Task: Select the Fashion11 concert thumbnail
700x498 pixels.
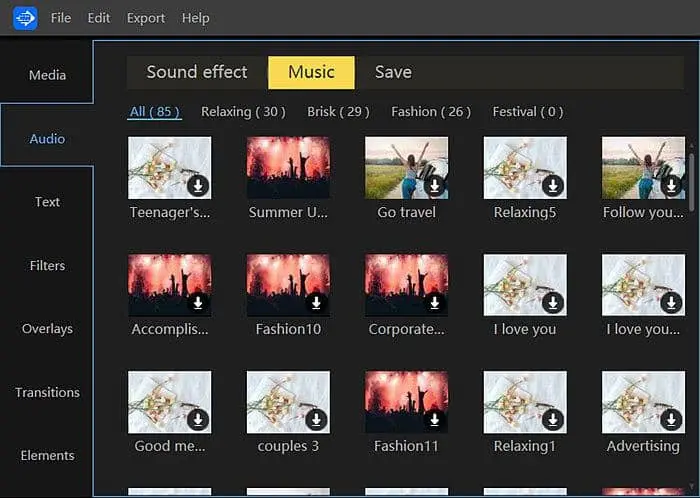Action: [x=407, y=402]
